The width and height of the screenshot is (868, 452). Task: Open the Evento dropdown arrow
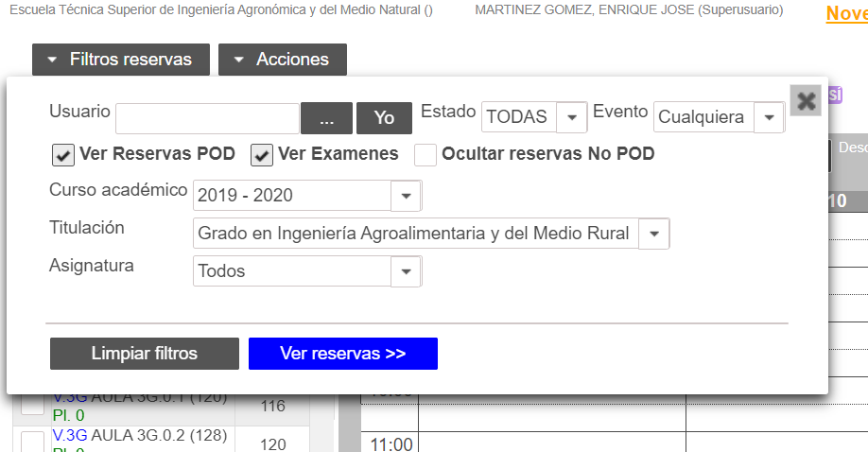tap(769, 117)
